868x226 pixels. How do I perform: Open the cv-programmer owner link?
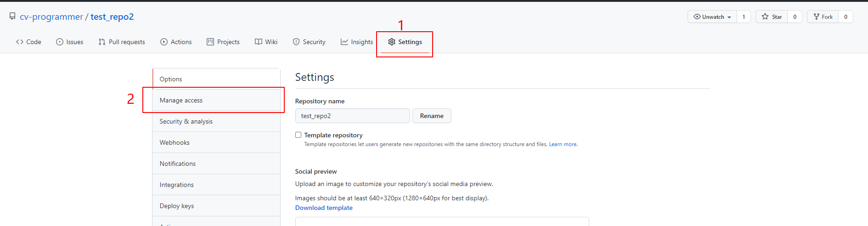[51, 17]
